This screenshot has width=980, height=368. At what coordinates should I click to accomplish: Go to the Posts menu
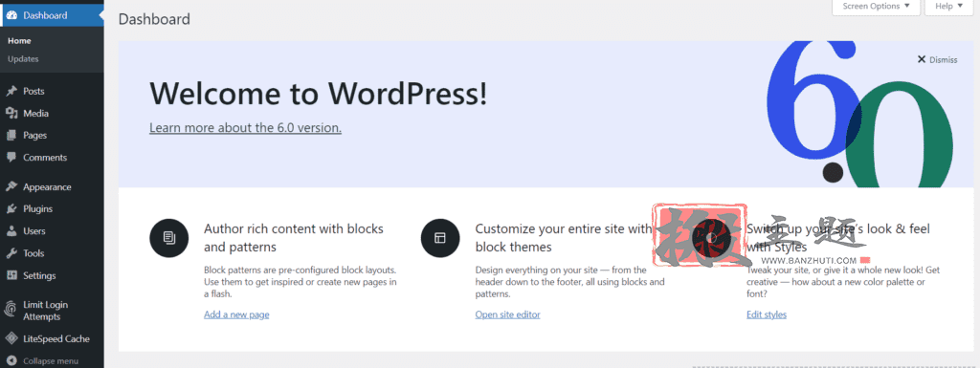[33, 91]
